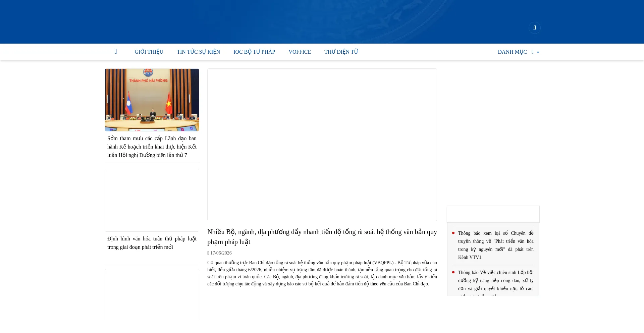The width and height of the screenshot is (644, 333).
Task: Select VOFFICE menu item
Action: click(300, 52)
